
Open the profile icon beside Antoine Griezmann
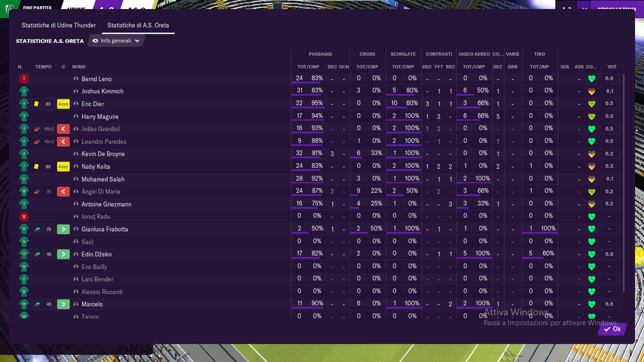coord(76,204)
